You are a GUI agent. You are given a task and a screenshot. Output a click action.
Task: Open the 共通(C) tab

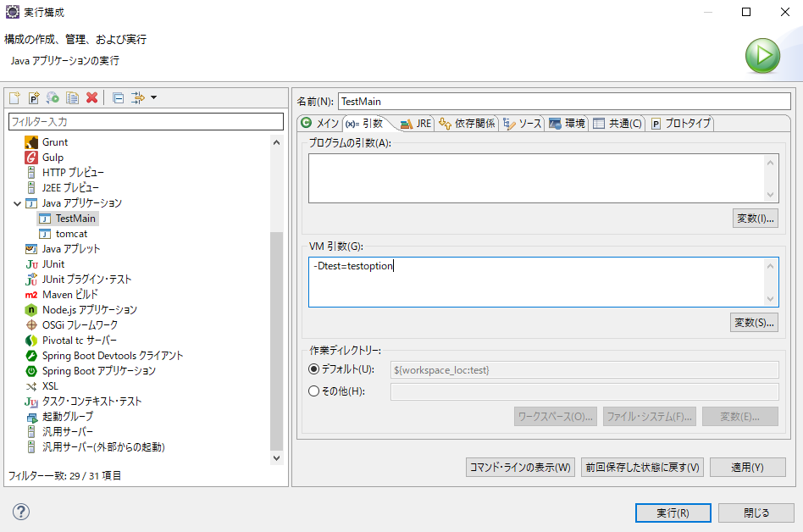point(617,124)
